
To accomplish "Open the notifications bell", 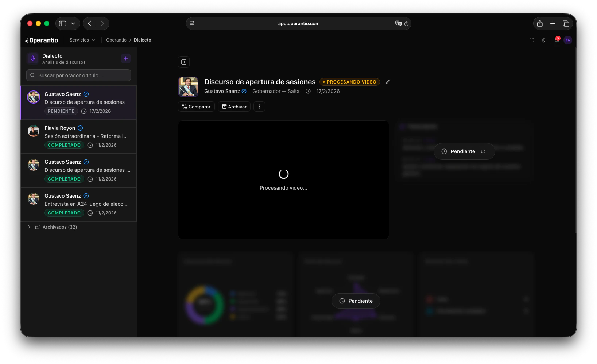I will point(557,40).
